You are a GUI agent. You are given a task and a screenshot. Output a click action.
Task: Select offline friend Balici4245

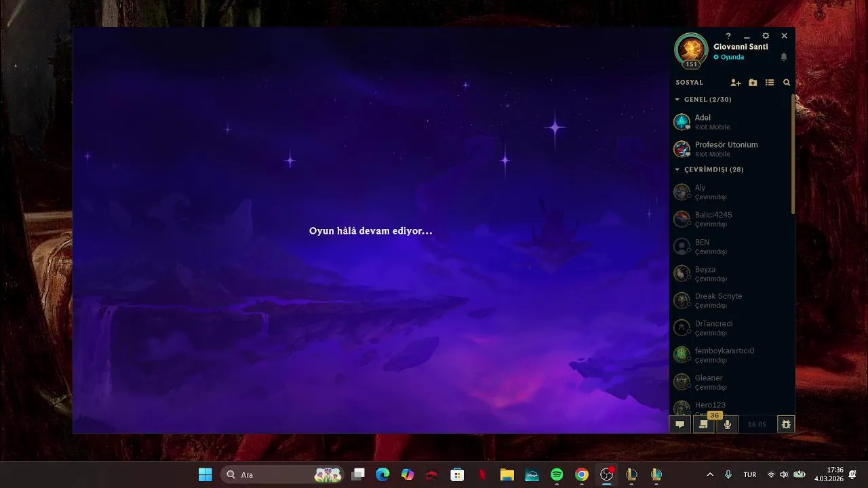coord(730,219)
